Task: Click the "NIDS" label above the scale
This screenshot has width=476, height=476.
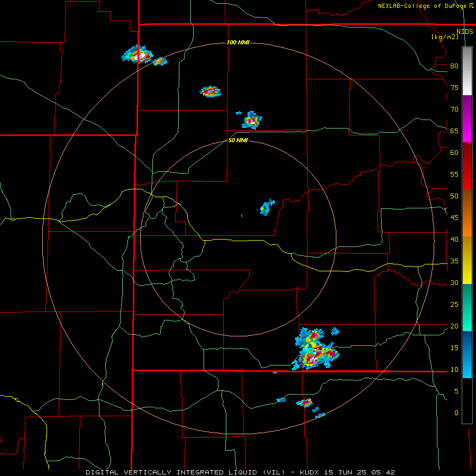Action: coord(465,32)
